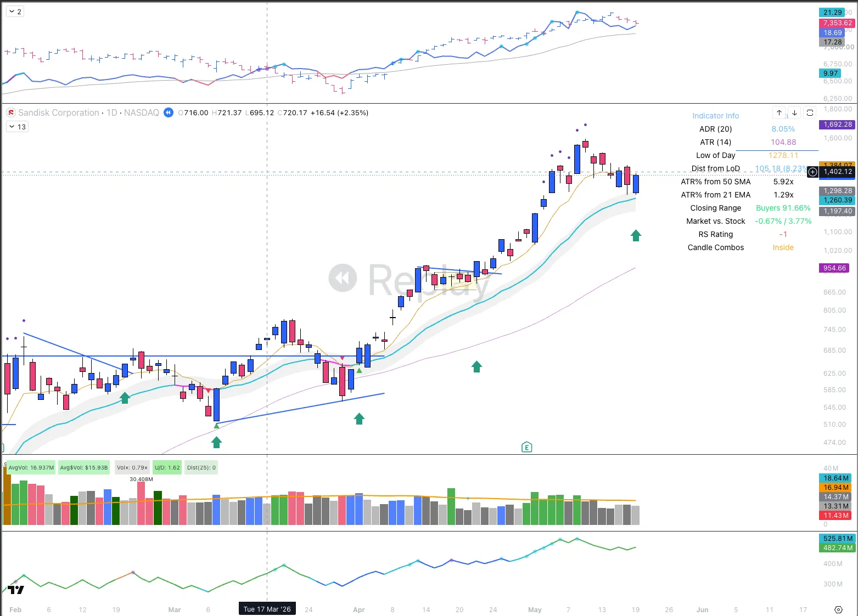The width and height of the screenshot is (858, 616).
Task: Click the green arrow signal in late February
Action: (x=125, y=398)
